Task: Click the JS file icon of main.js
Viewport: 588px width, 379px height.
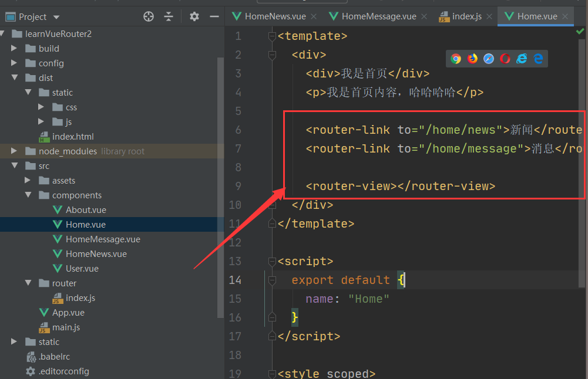Action: pos(44,328)
